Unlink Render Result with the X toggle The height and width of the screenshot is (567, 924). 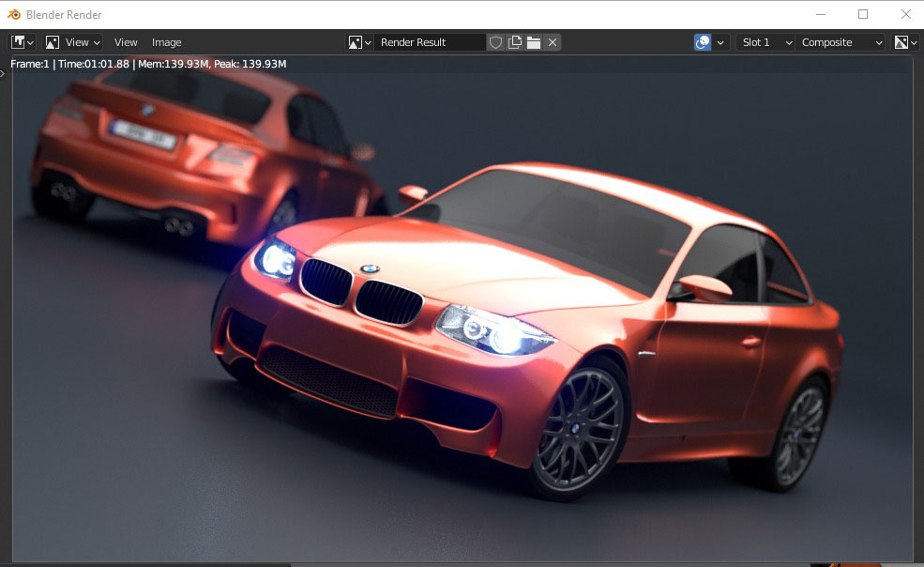553,42
